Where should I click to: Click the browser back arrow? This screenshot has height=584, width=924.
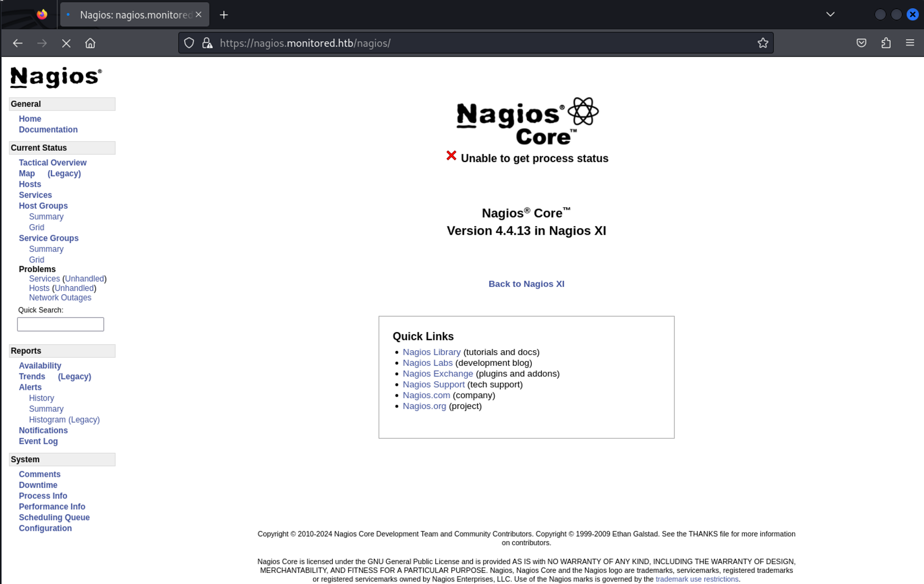(x=18, y=43)
